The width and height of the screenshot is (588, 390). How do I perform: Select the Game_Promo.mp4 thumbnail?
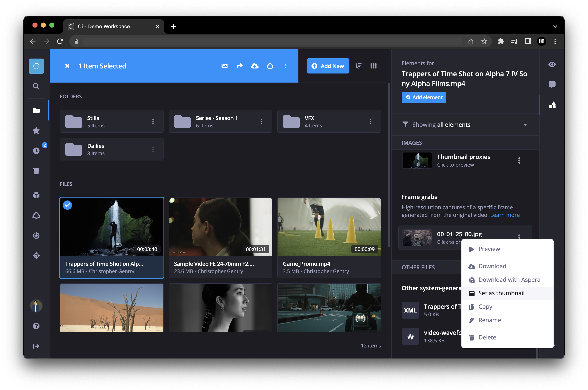point(329,227)
